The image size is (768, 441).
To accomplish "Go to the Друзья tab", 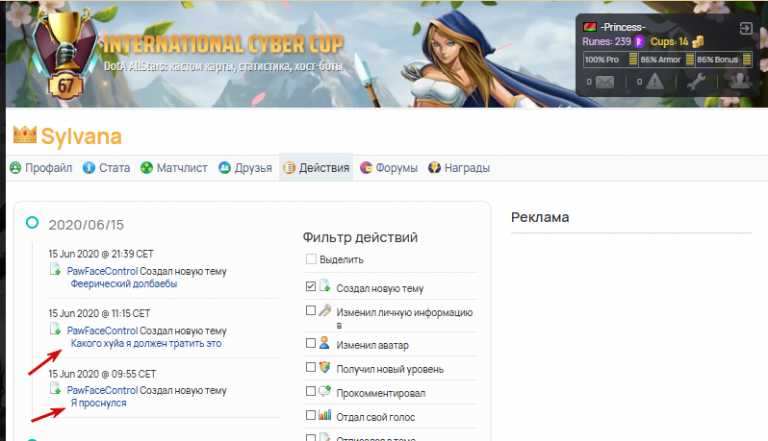I will 245,168.
